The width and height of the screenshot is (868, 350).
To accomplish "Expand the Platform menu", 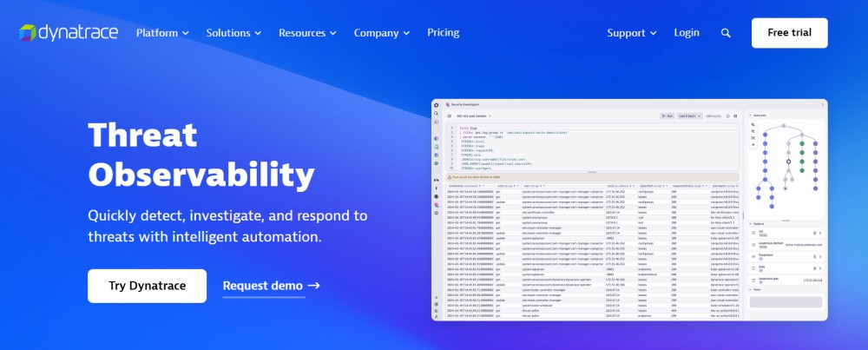I will pos(162,33).
